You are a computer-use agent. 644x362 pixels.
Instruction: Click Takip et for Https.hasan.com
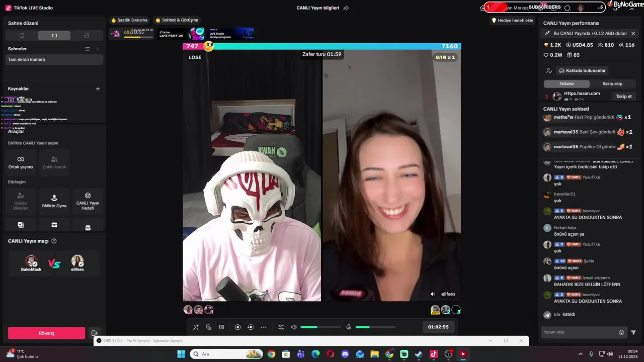(x=623, y=97)
